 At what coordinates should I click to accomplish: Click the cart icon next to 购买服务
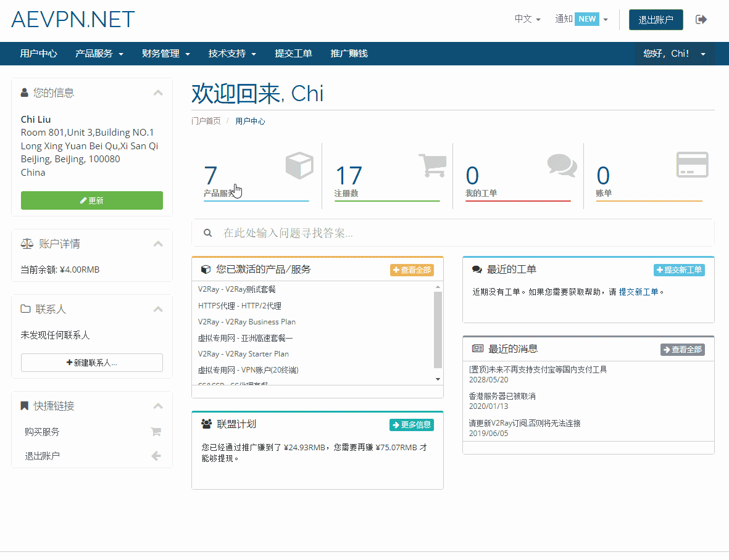point(156,432)
